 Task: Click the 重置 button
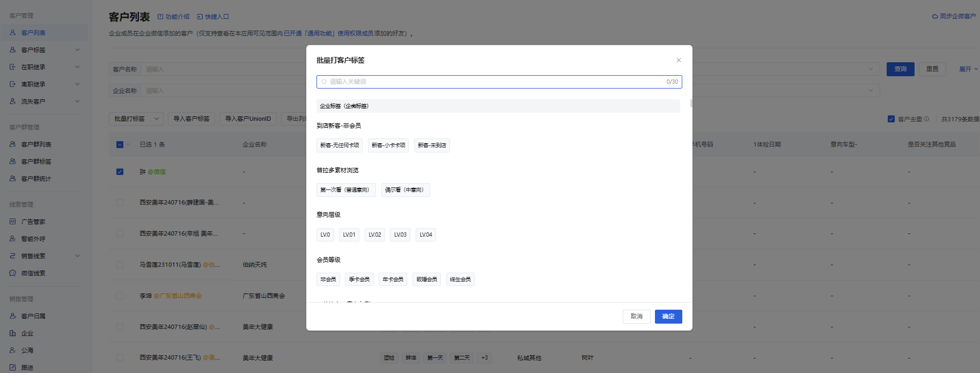click(932, 69)
